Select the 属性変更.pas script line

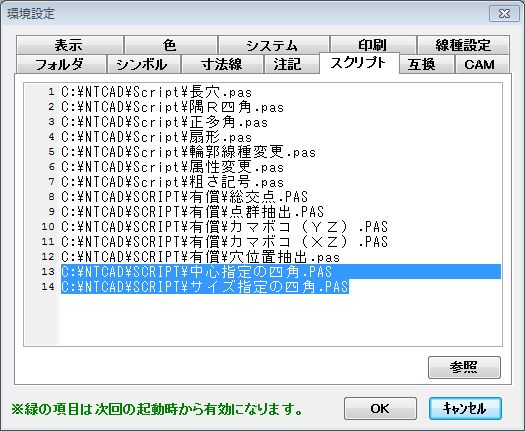[172, 167]
